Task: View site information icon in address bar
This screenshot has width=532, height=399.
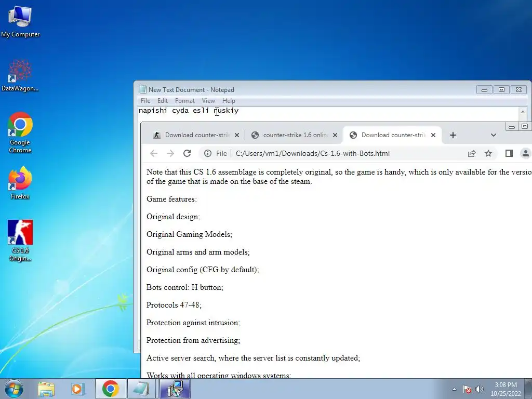Action: click(x=208, y=153)
